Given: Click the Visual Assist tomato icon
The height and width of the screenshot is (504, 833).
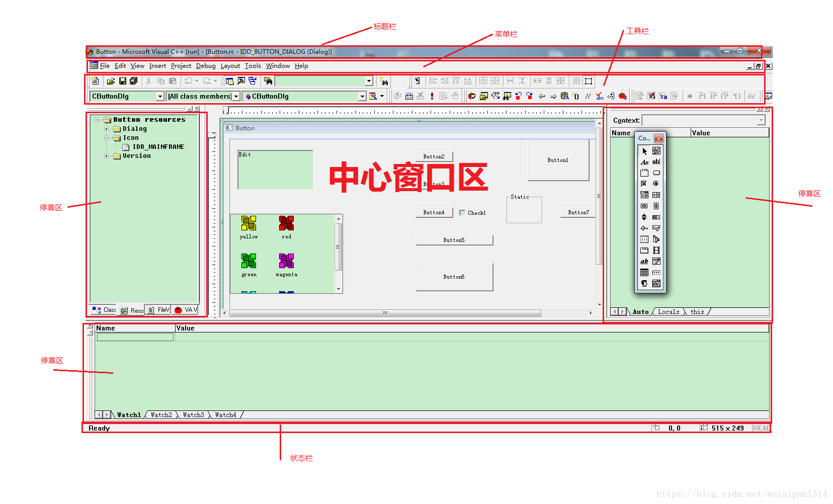Looking at the screenshot, I should click(622, 96).
